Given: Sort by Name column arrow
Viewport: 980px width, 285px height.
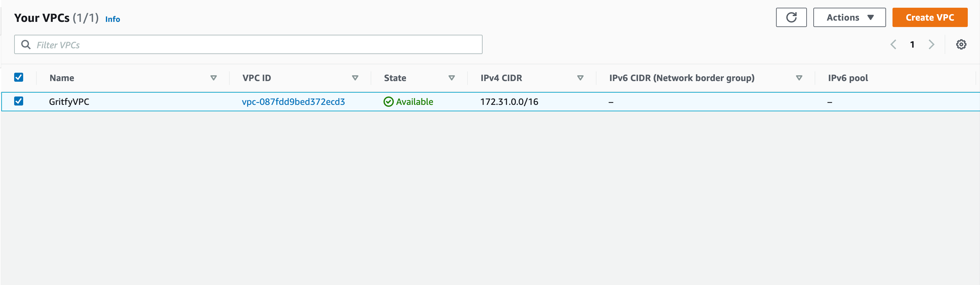Looking at the screenshot, I should [213, 78].
